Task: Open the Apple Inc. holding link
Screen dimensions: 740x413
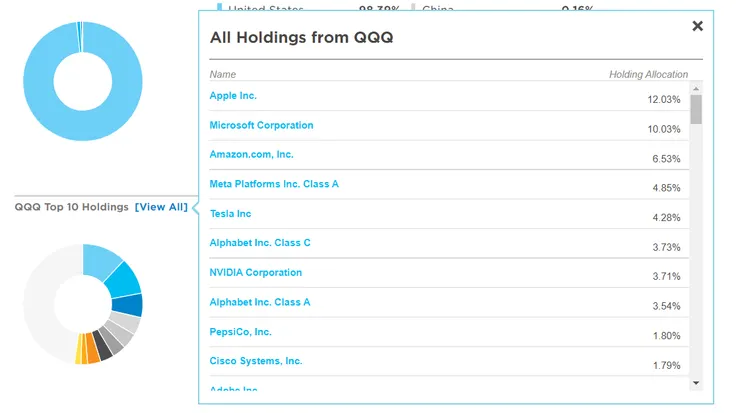Action: point(233,96)
